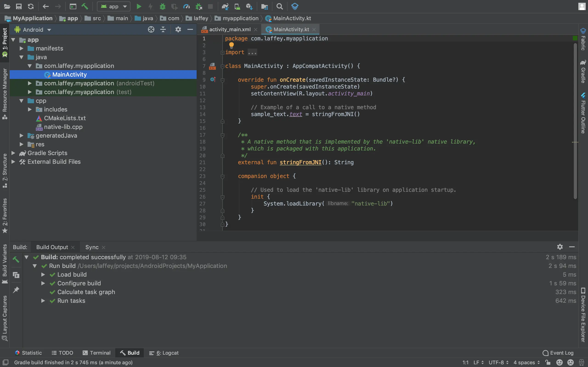Click the Collapse All icon in Project panel
The image size is (588, 367).
click(163, 30)
